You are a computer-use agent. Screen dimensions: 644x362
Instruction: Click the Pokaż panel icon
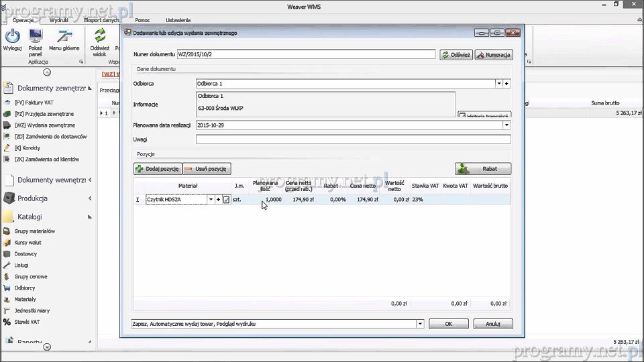point(36,37)
